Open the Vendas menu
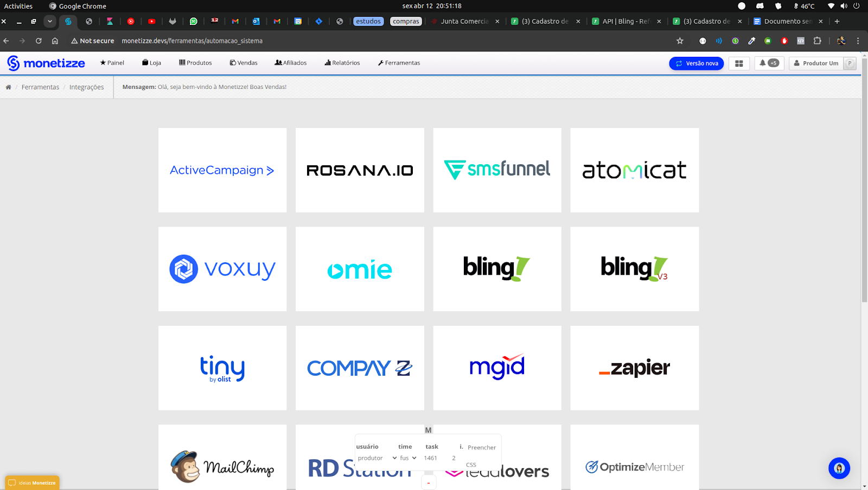Screen dimensions: 868x490 [x=244, y=63]
